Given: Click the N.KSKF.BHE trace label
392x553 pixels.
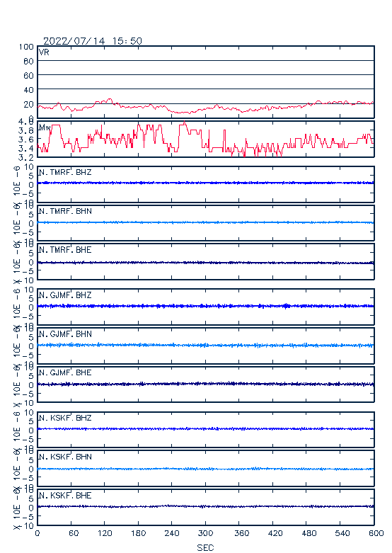Looking at the screenshot, I should click(x=65, y=495).
